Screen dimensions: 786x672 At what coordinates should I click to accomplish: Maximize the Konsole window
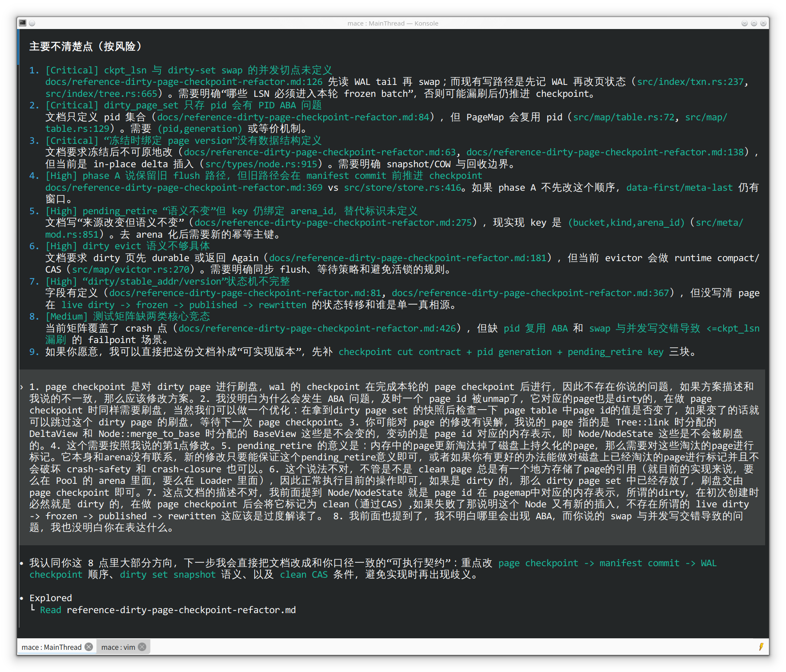point(754,23)
